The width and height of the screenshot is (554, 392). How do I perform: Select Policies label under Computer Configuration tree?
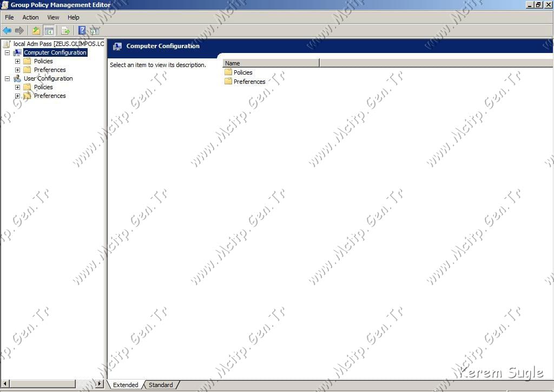coord(43,61)
